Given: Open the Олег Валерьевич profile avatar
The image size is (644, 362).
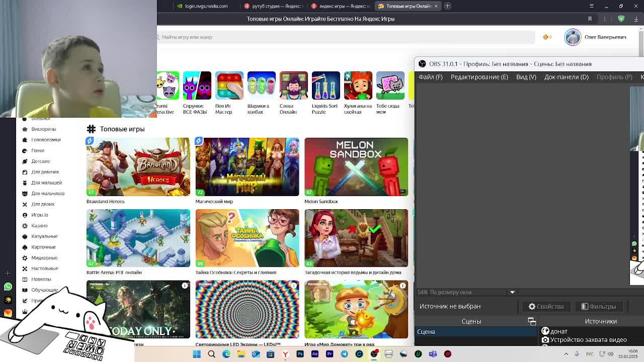Looking at the screenshot, I should pyautogui.click(x=573, y=37).
